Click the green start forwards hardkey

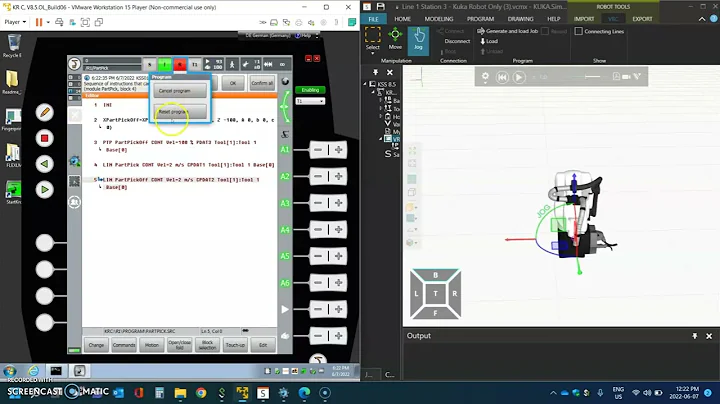45,190
